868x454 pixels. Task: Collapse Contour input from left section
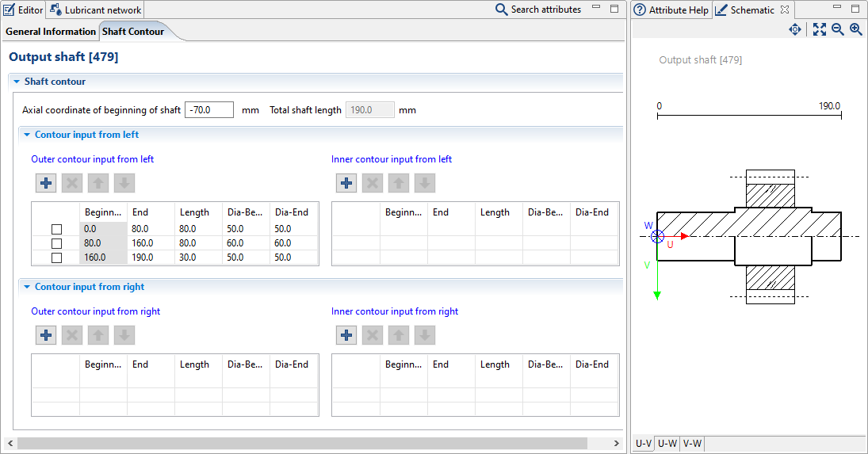(27, 135)
